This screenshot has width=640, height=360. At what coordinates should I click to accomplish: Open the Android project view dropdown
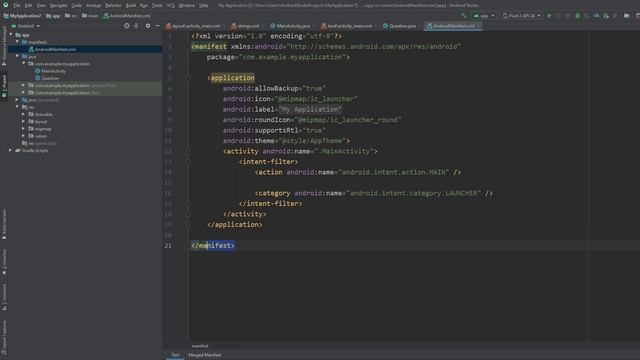pyautogui.click(x=26, y=26)
